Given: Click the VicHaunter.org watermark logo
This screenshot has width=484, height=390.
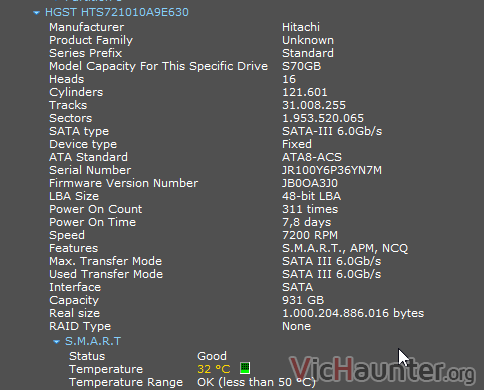Looking at the screenshot, I should 382,369.
